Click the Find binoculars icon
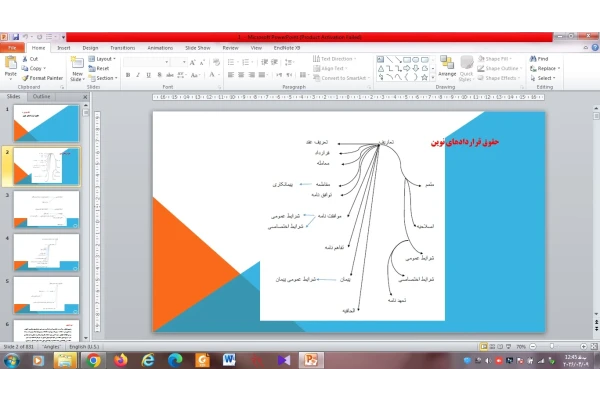This screenshot has height=400, width=600. click(533, 59)
